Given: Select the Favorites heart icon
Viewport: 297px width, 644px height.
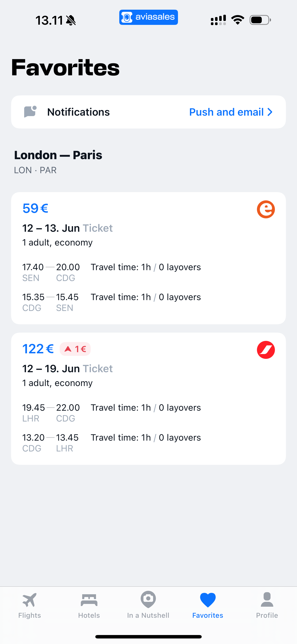Looking at the screenshot, I should coord(208,600).
